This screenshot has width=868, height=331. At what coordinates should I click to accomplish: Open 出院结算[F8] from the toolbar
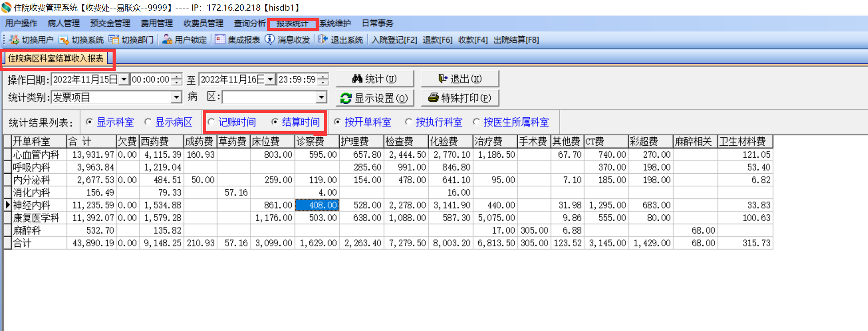pos(516,40)
